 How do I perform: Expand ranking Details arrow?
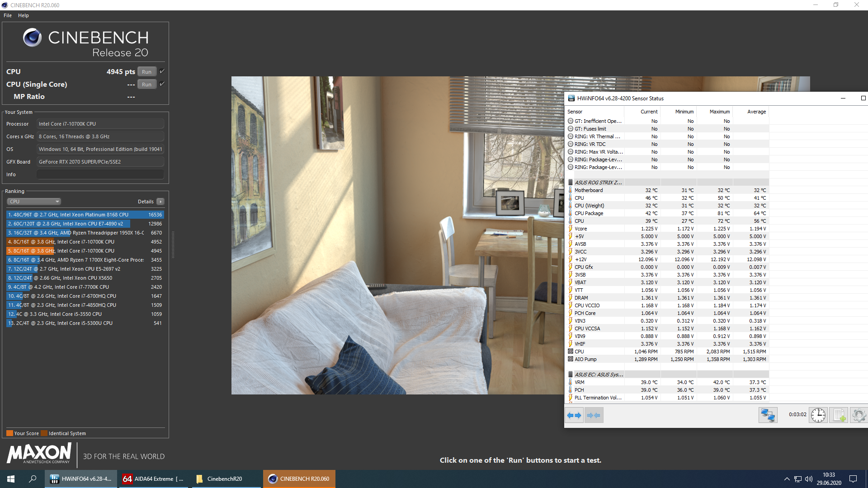tap(160, 202)
